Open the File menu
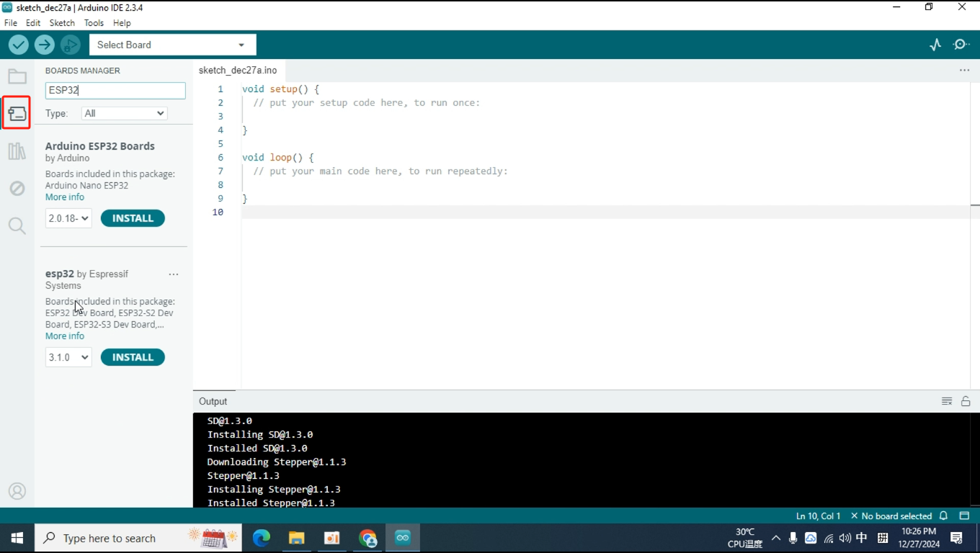980x553 pixels. [x=11, y=23]
